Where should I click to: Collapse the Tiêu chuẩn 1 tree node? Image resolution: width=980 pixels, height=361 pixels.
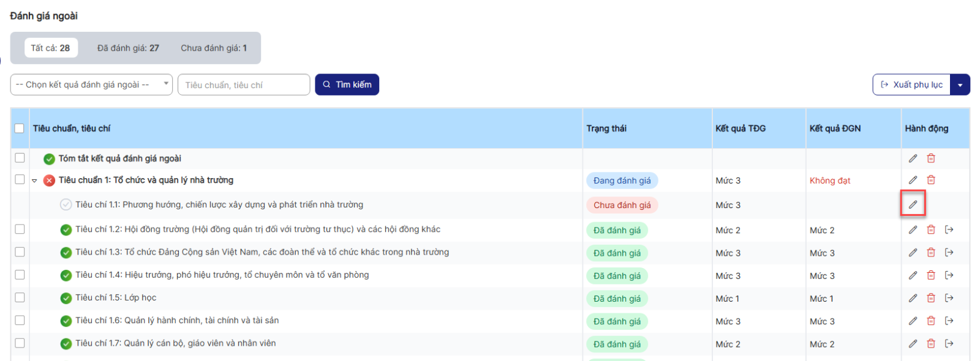pyautogui.click(x=34, y=180)
